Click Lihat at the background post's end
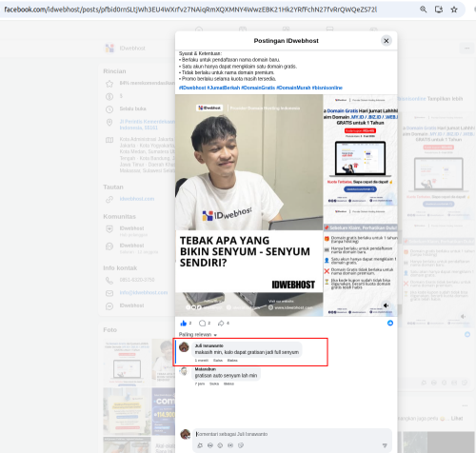The image size is (476, 453). (x=457, y=419)
